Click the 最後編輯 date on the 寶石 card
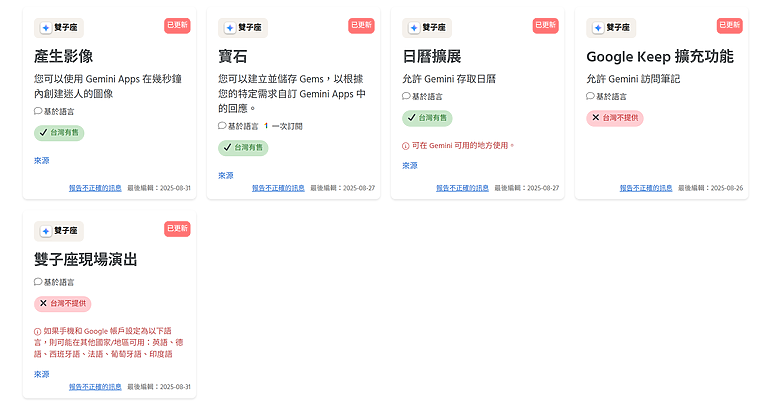The height and width of the screenshot is (407, 780). point(343,188)
